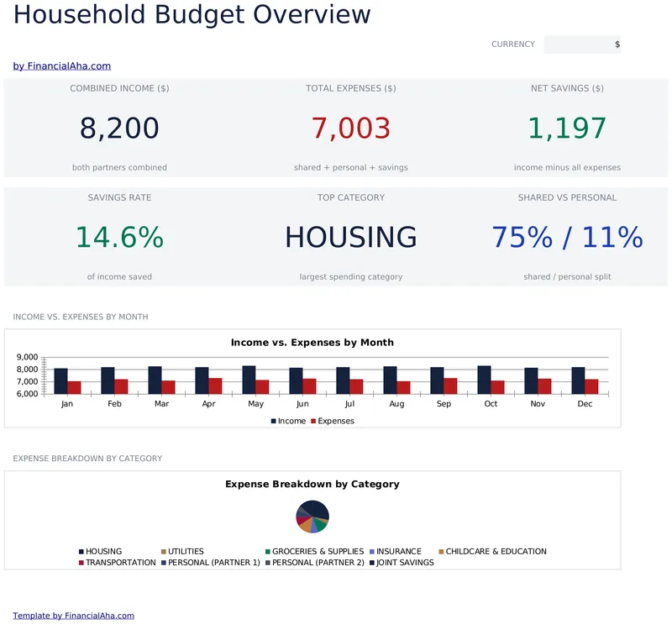Click the INSURANCE legend entry

tap(395, 552)
